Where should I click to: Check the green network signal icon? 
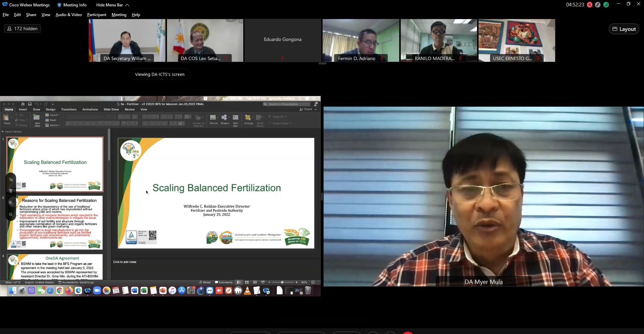pos(606,5)
